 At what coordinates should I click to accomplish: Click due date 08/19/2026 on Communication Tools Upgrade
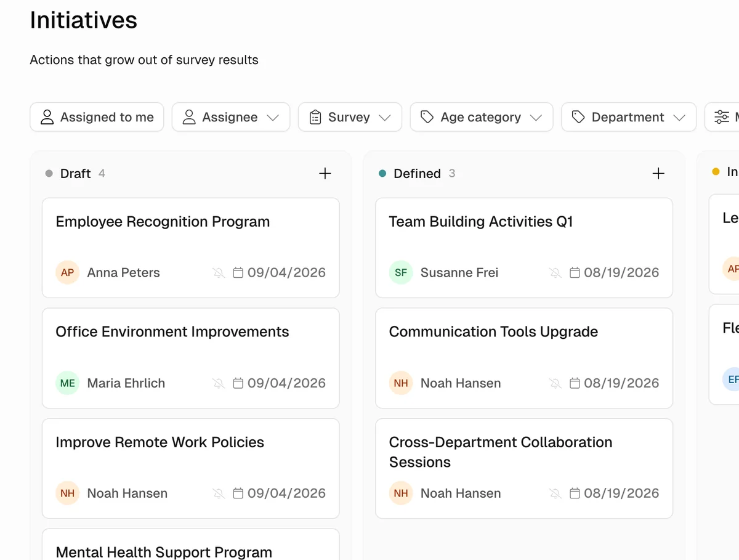click(621, 383)
